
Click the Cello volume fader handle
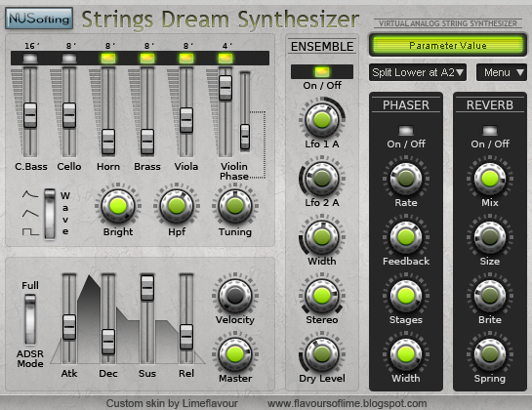tap(69, 115)
